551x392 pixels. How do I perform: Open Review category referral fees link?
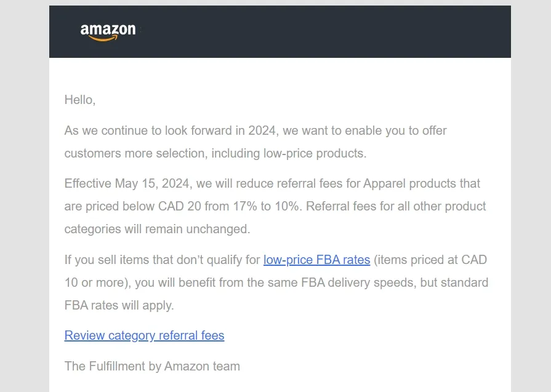pyautogui.click(x=144, y=335)
